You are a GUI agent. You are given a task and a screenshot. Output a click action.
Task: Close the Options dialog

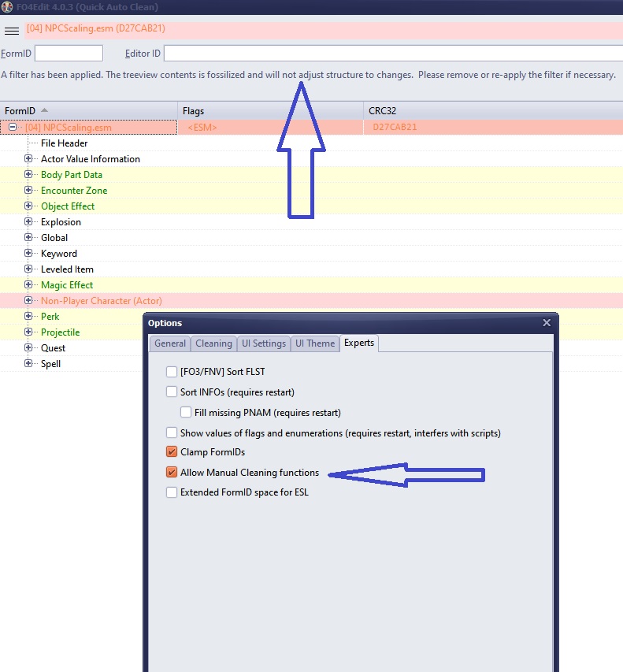(x=547, y=323)
